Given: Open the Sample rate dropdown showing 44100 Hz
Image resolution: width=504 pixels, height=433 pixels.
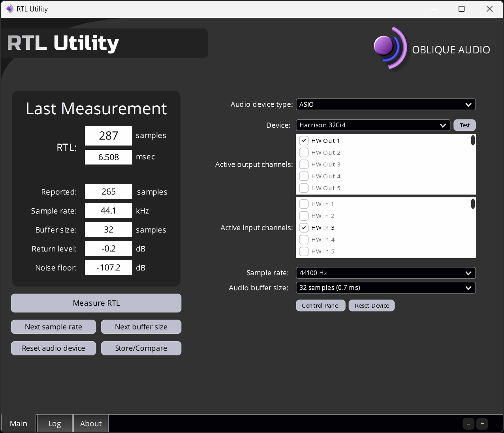Looking at the screenshot, I should (x=386, y=273).
